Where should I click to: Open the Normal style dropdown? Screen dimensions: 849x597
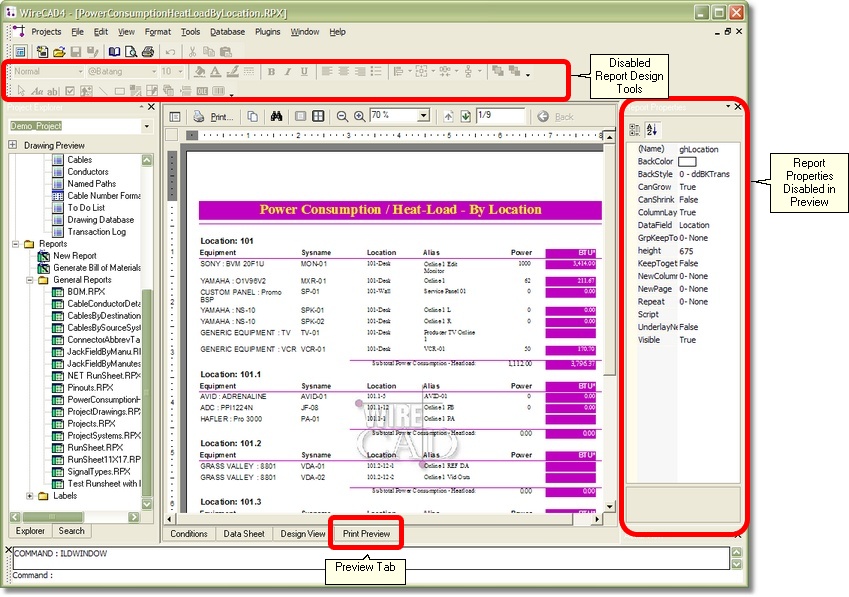coord(81,71)
